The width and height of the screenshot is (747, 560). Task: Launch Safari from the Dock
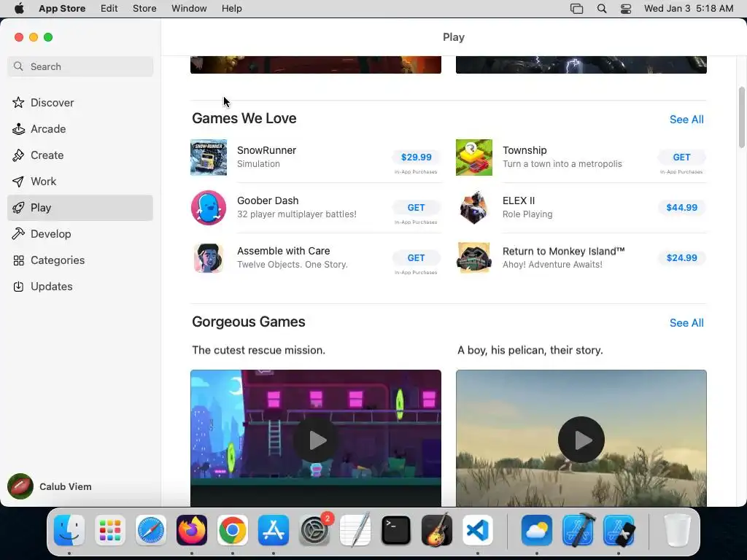pos(151,530)
